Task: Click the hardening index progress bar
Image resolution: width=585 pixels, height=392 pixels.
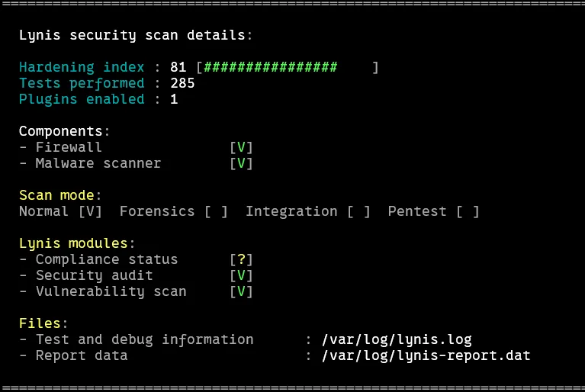Action: click(x=287, y=67)
